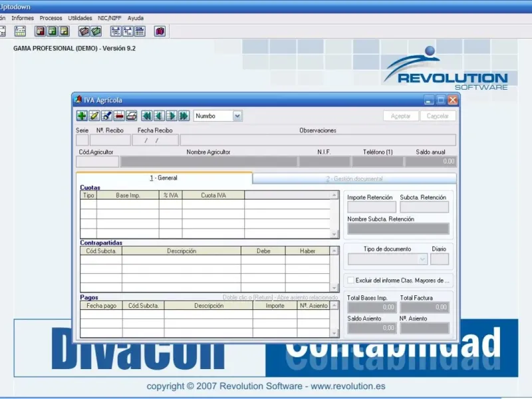The height and width of the screenshot is (399, 532).
Task: Switch to the 1 - General tab
Action: point(164,178)
